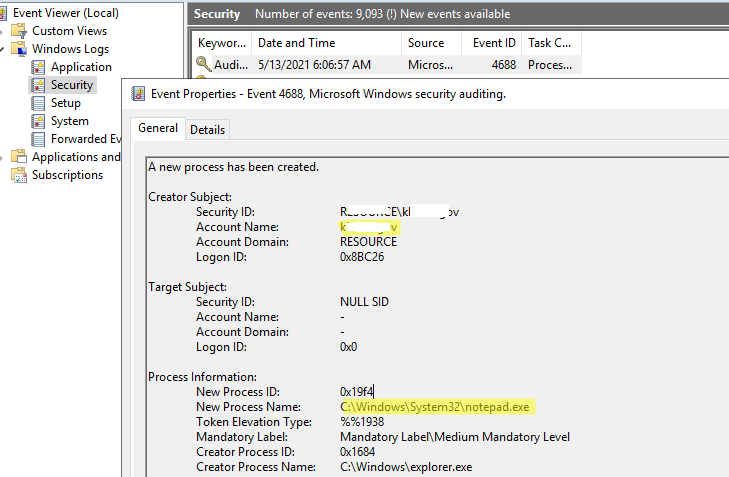The image size is (729, 477).
Task: Click the Application log icon
Action: (x=38, y=67)
